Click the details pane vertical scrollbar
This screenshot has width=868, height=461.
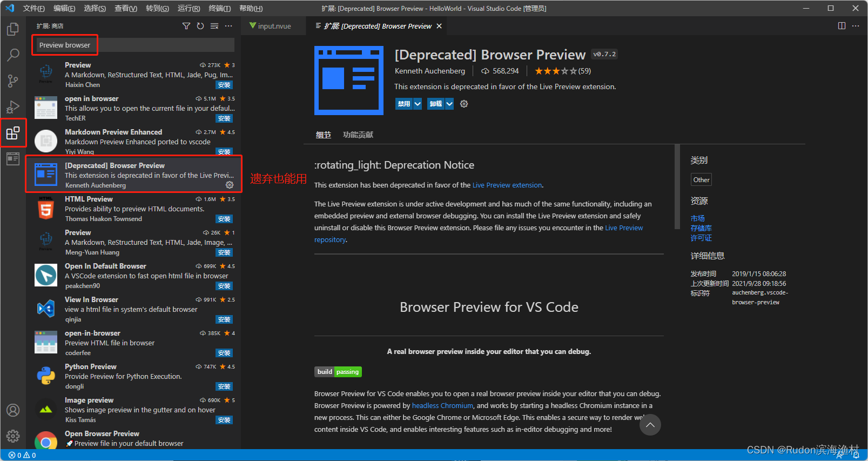pyautogui.click(x=677, y=187)
